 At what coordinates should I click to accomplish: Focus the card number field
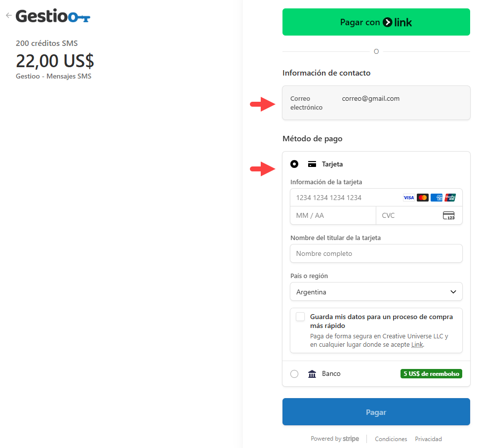click(346, 198)
